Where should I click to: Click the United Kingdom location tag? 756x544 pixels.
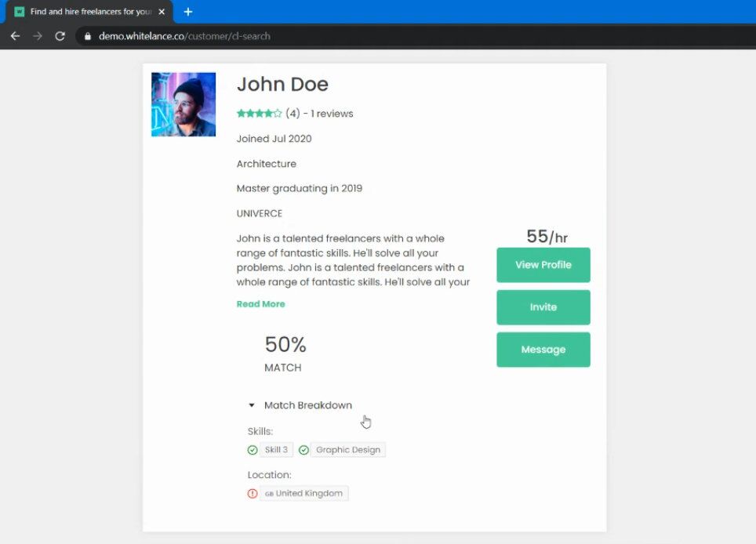click(303, 493)
